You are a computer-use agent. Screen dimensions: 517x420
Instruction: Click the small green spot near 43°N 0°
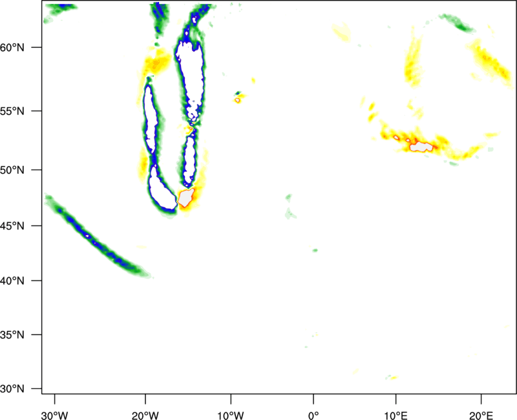[315, 251]
